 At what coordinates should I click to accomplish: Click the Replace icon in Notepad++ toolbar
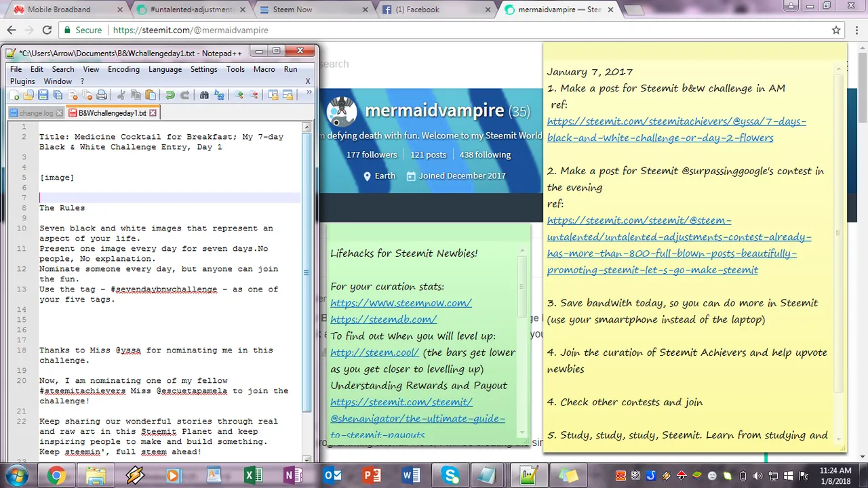pos(218,96)
